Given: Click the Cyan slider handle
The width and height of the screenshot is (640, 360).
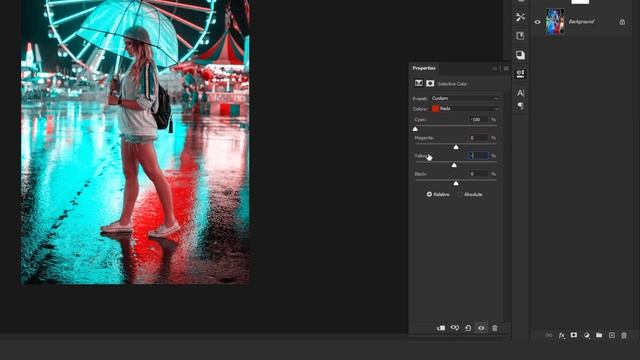Looking at the screenshot, I should pos(415,129).
